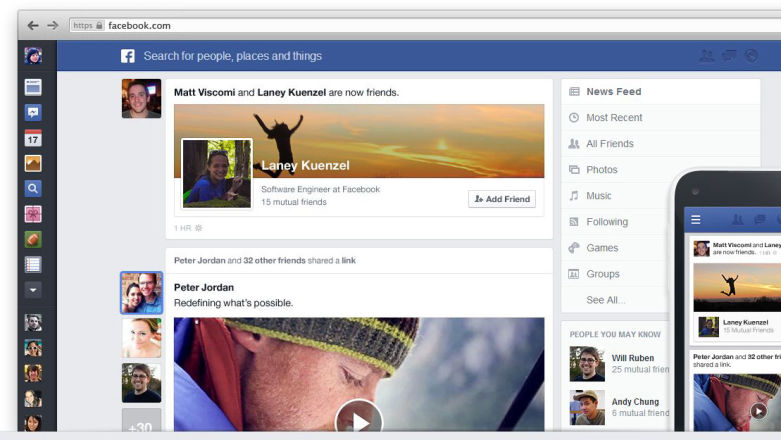781x440 pixels.
Task: Select the blonde woman's avatar in the sharers list
Action: pos(141,338)
